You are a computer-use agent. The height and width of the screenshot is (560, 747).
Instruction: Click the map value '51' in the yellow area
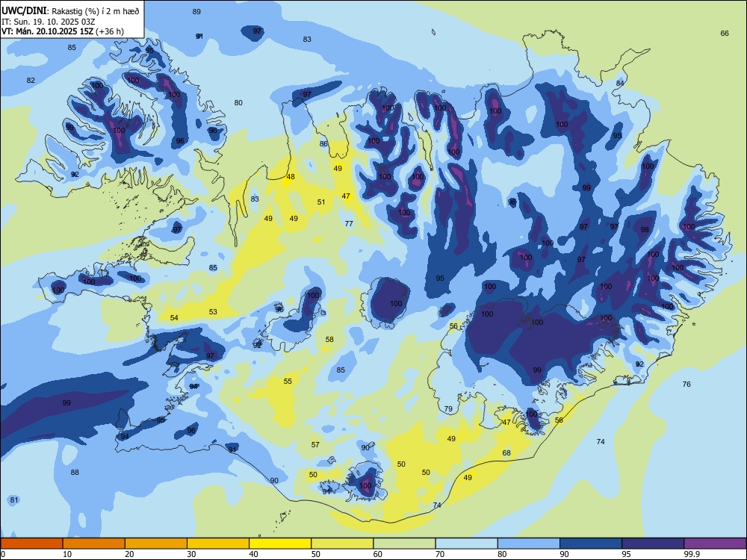pyautogui.click(x=321, y=202)
